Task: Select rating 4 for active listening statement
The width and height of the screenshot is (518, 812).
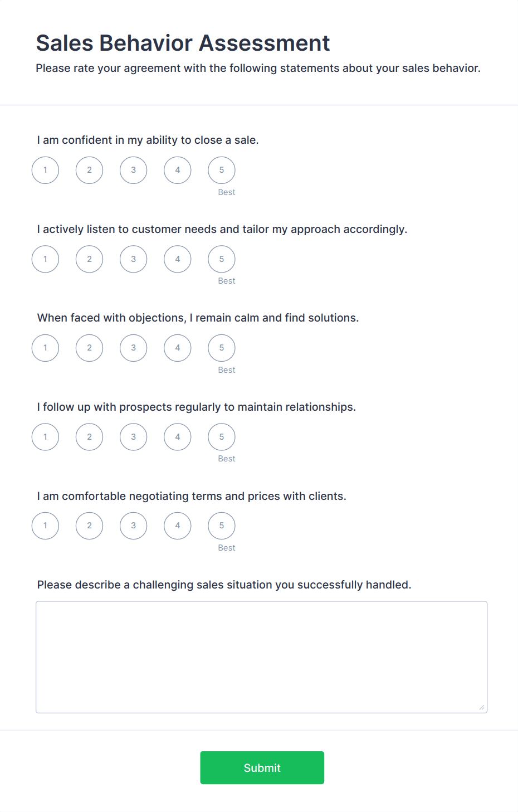Action: tap(178, 259)
